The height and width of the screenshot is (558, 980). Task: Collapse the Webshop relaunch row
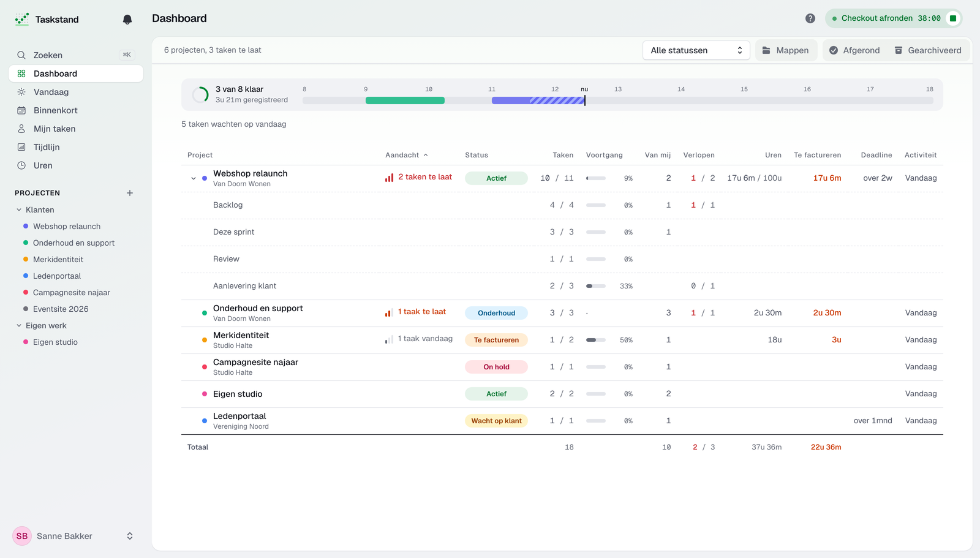[194, 178]
